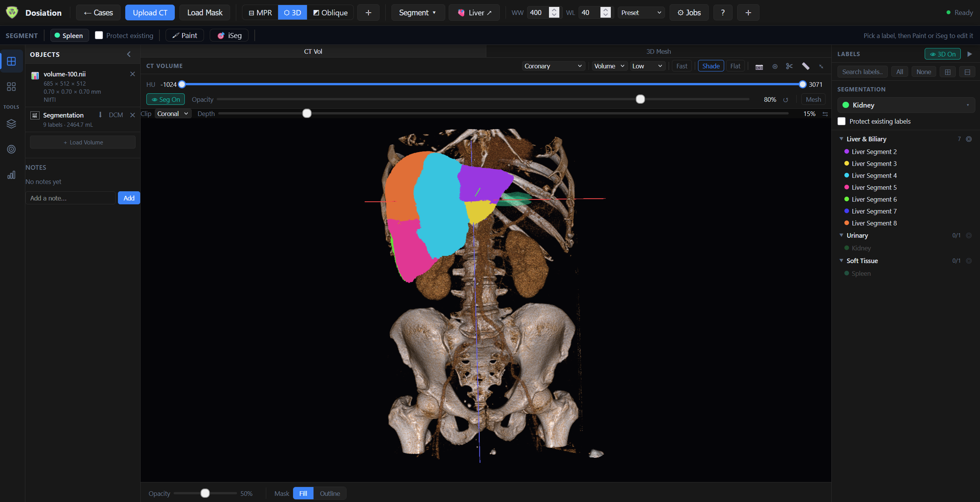Collapse the Urinary label group
This screenshot has width=980, height=502.
841,235
